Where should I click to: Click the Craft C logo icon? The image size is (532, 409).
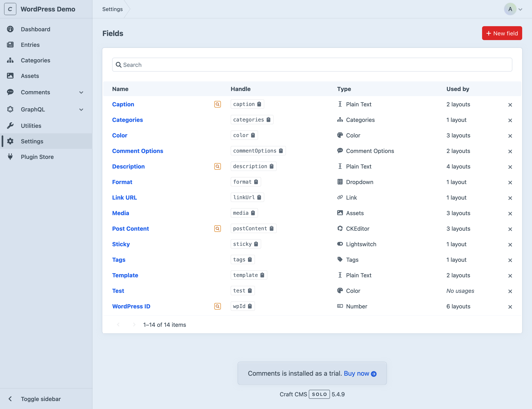click(10, 9)
